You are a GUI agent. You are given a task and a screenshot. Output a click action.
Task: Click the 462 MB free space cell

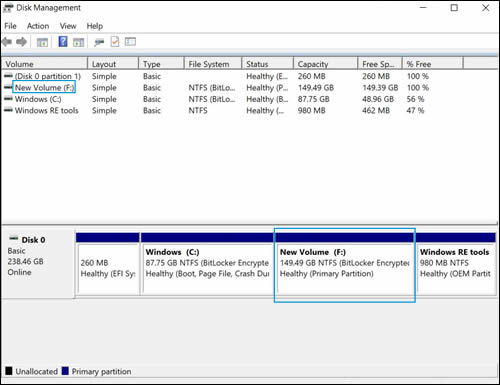[376, 110]
